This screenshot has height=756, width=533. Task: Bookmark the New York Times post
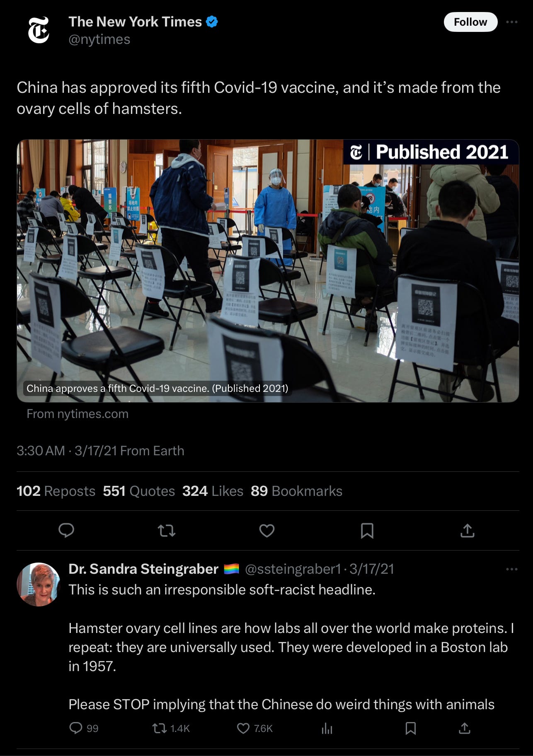point(367,530)
